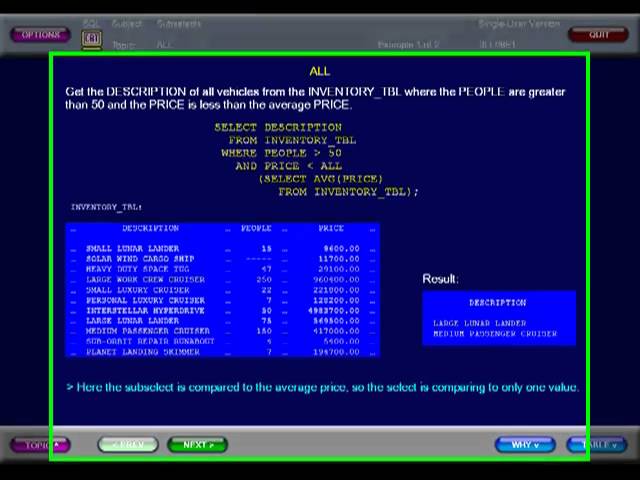Select the PERSONAL LUXURY CRUISER row
Screen dimensions: 640x480
click(223, 300)
